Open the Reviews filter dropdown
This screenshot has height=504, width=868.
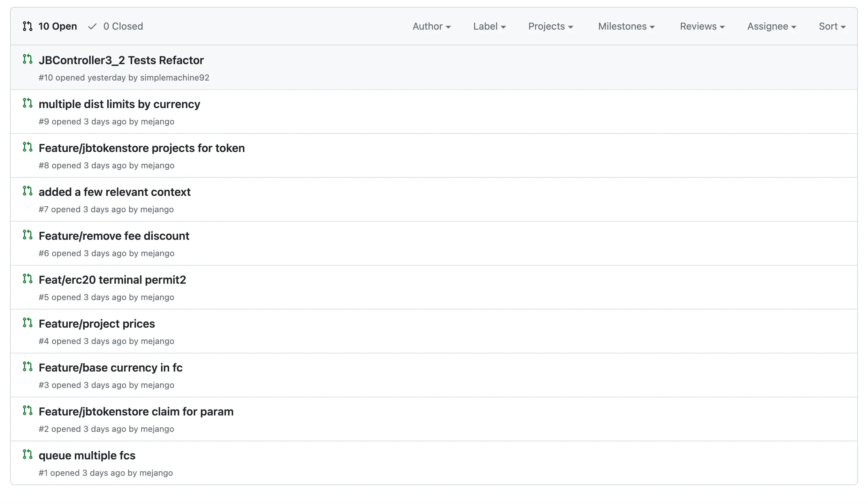click(702, 26)
